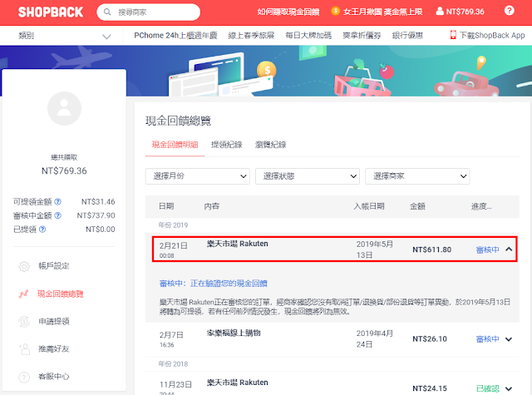Click the promotional banner image
The width and height of the screenshot is (532, 395).
266,72
